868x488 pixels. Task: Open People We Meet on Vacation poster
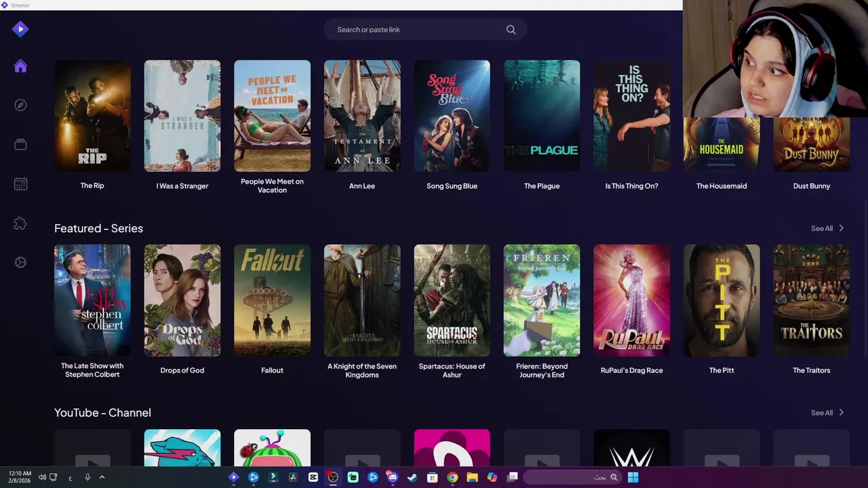tap(272, 116)
